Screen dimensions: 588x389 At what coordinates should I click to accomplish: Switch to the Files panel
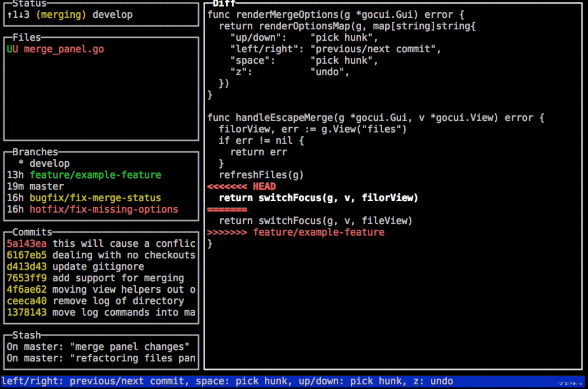click(26, 37)
